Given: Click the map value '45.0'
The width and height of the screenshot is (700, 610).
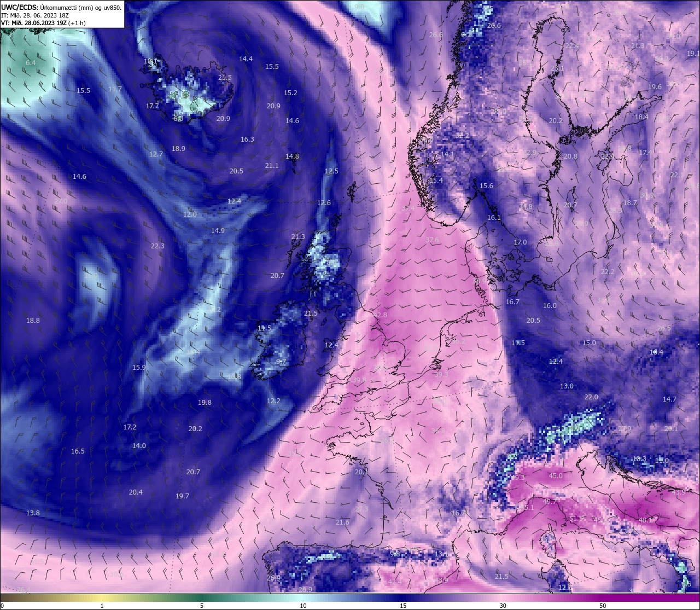Looking at the screenshot, I should click(555, 476).
